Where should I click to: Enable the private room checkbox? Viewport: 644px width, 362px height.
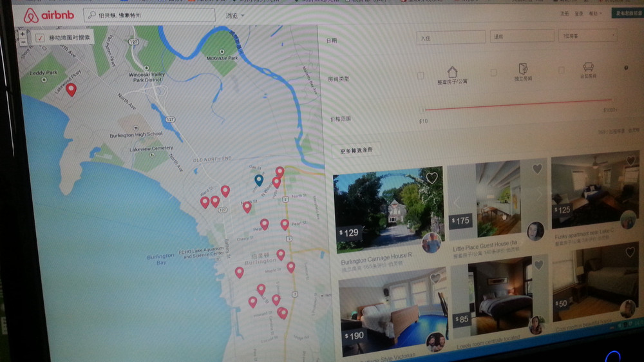point(493,73)
